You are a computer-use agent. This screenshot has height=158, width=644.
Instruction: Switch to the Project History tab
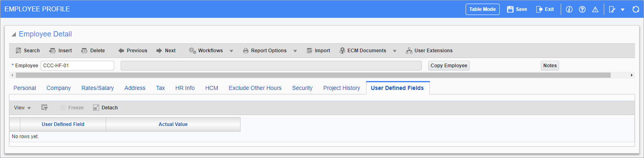[x=342, y=88]
